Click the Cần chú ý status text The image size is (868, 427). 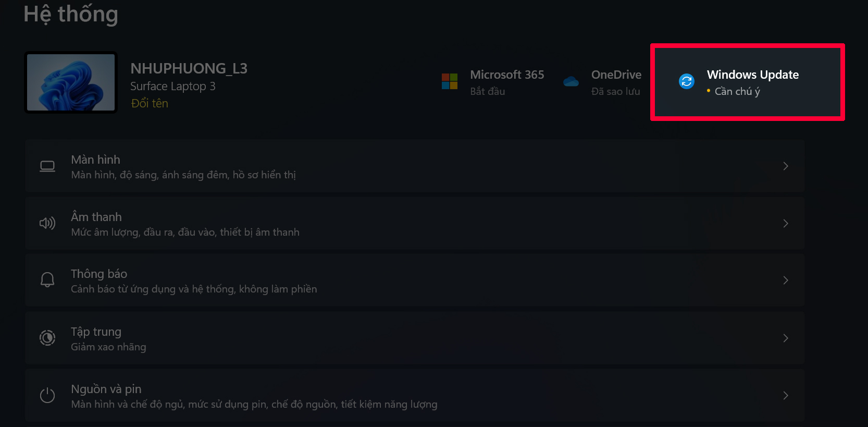coord(737,91)
